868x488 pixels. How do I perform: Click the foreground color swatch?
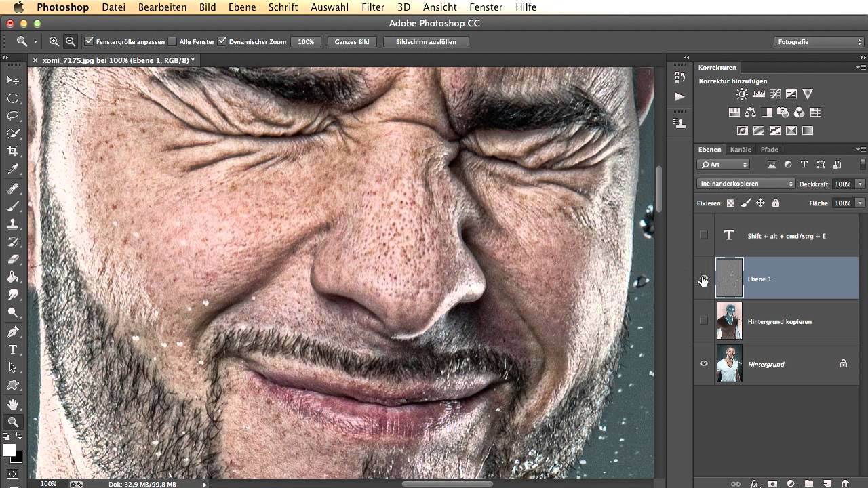tap(9, 450)
